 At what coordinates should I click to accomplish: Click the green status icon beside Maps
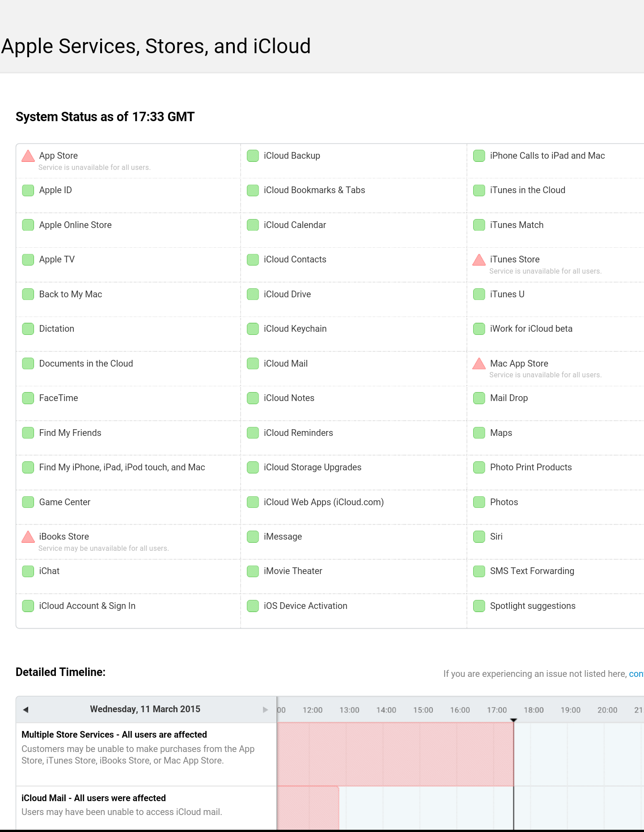tap(479, 433)
